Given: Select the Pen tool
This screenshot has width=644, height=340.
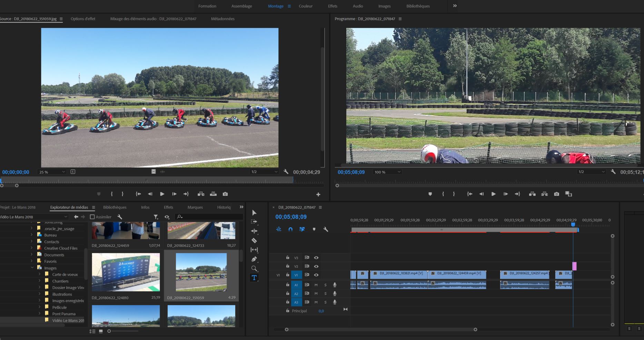Looking at the screenshot, I should (x=254, y=259).
